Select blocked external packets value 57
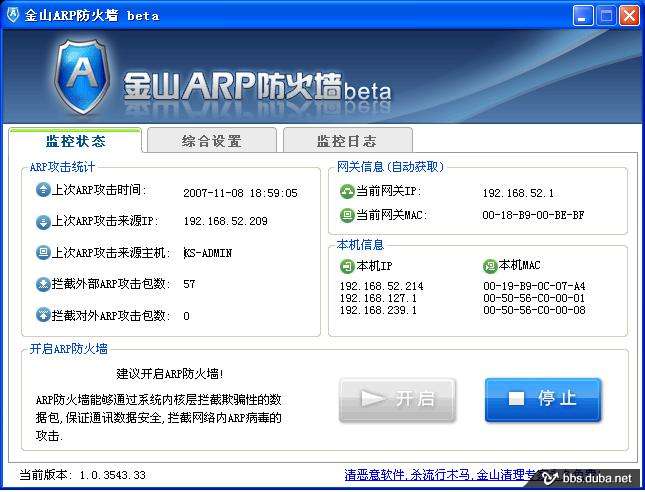645x492 pixels. coord(189,284)
